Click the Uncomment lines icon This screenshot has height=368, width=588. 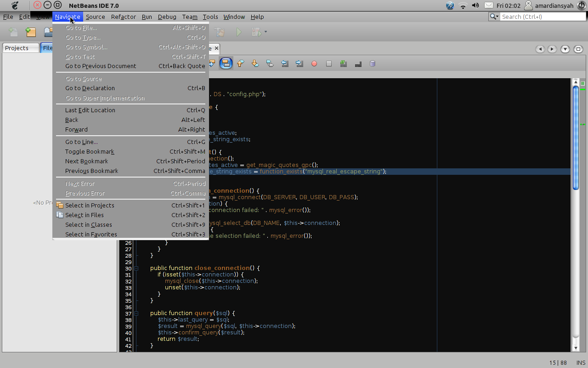pos(358,63)
